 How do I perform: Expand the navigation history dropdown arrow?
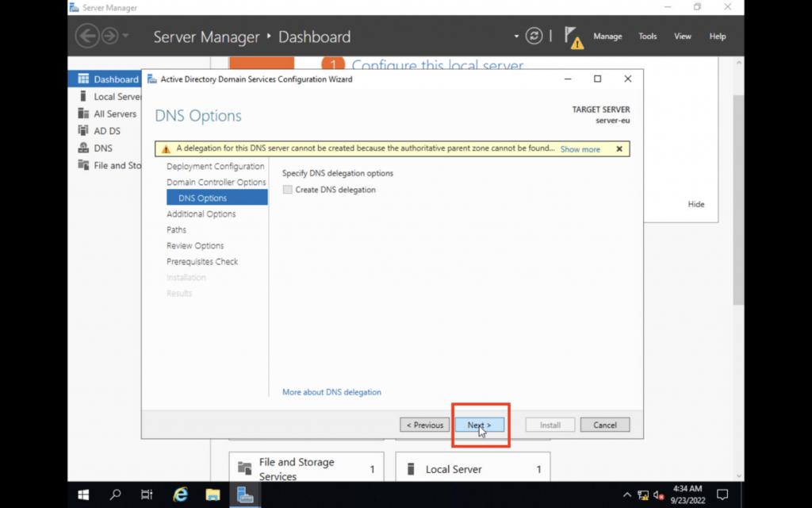tap(125, 37)
